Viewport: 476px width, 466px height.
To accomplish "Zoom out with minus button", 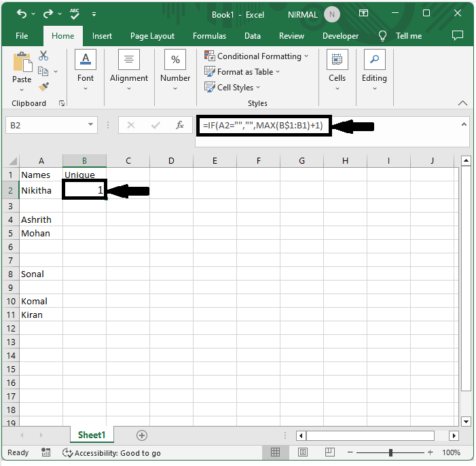I will click(x=350, y=452).
